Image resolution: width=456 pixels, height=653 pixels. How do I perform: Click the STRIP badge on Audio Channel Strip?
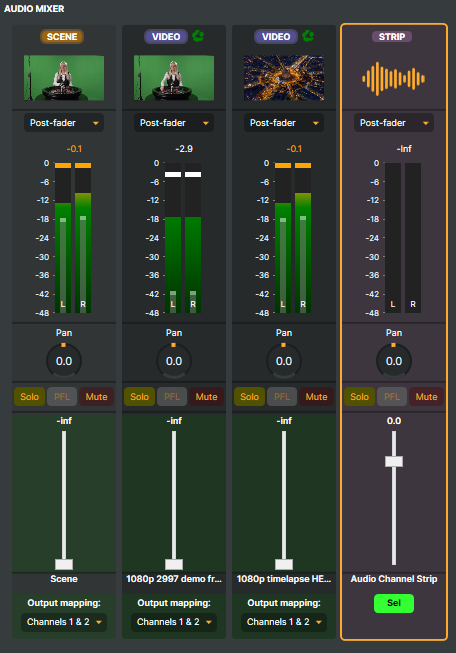point(392,37)
